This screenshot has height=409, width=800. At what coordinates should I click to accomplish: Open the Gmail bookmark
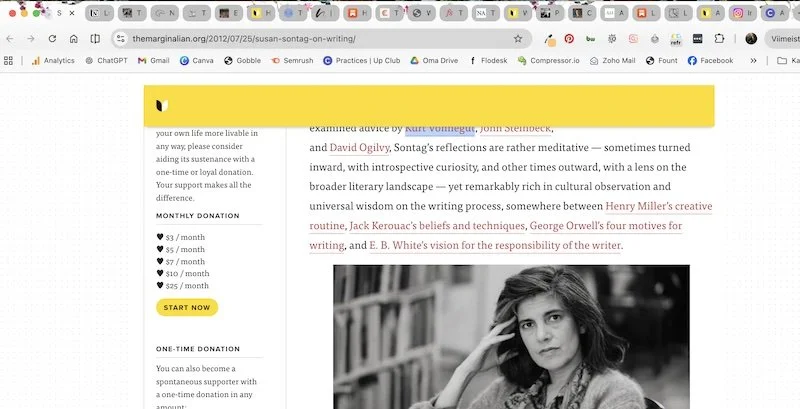click(x=154, y=61)
